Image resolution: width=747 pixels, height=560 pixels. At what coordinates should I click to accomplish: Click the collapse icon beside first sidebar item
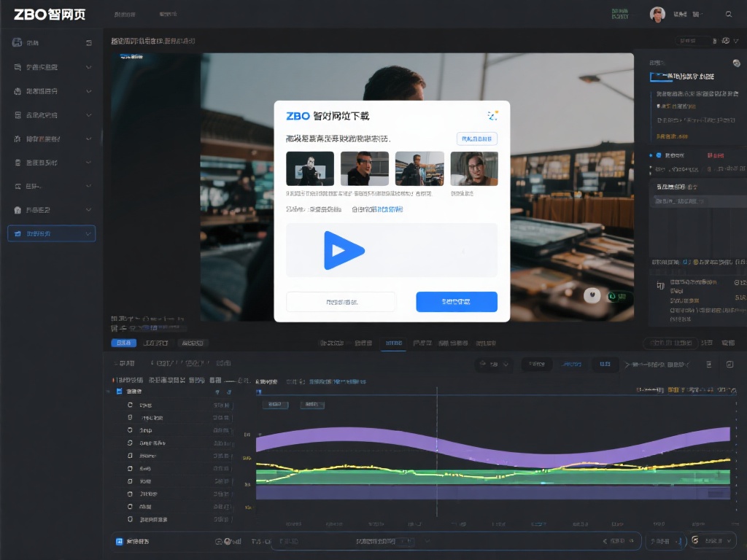tap(89, 43)
